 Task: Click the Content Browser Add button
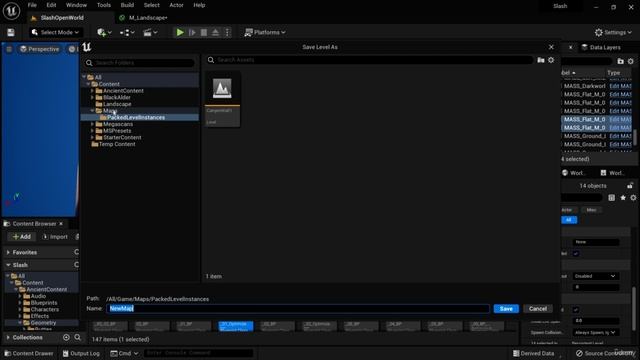pyautogui.click(x=22, y=237)
